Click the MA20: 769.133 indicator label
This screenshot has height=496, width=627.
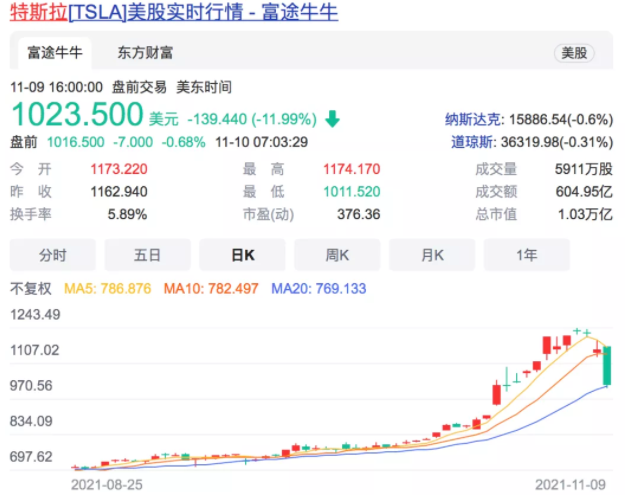click(x=319, y=288)
